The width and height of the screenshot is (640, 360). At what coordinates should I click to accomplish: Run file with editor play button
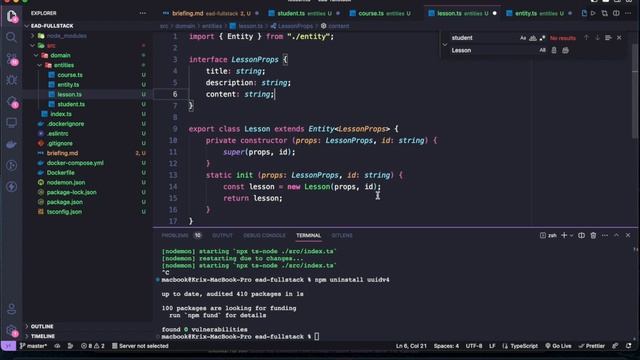tap(593, 13)
